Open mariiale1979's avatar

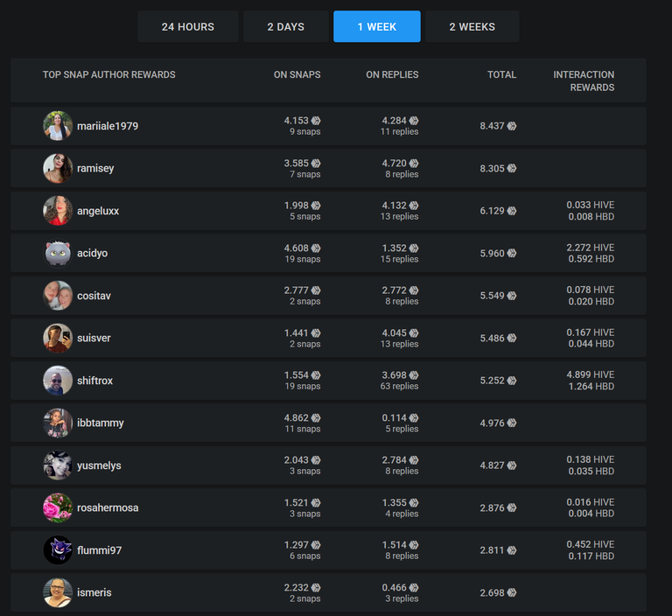click(58, 126)
